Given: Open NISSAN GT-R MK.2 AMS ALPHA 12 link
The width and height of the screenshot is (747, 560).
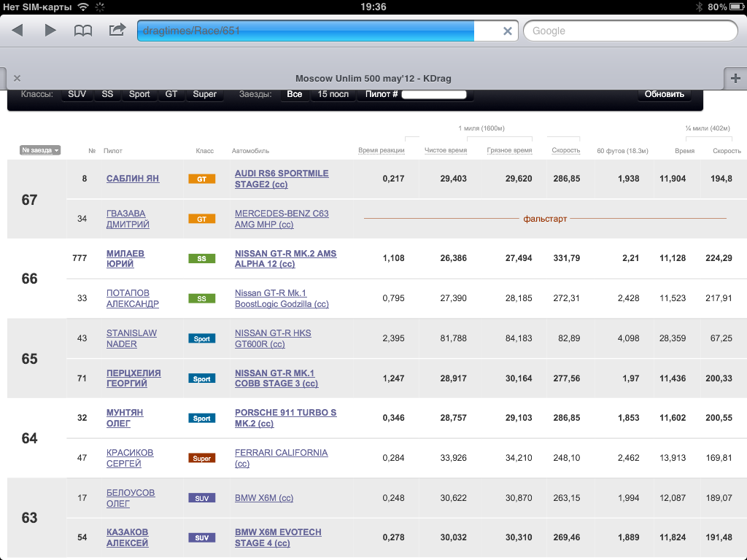Looking at the screenshot, I should [x=285, y=259].
